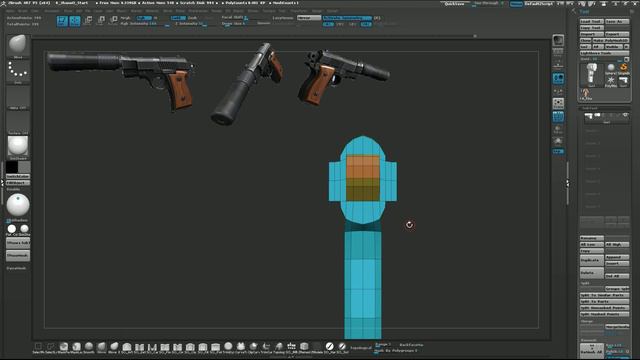Enable Zadd sculpting mode

(x=178, y=18)
